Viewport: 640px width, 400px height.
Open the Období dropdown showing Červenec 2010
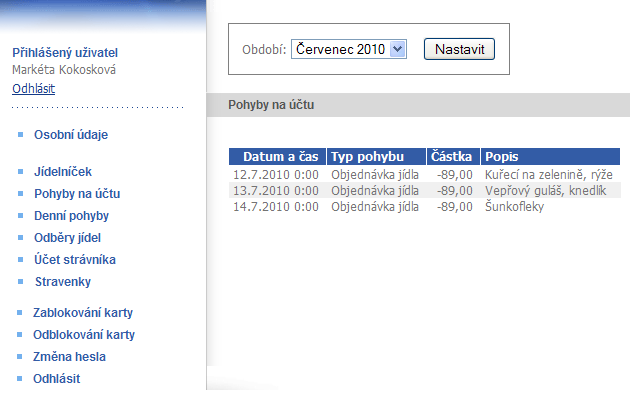349,49
